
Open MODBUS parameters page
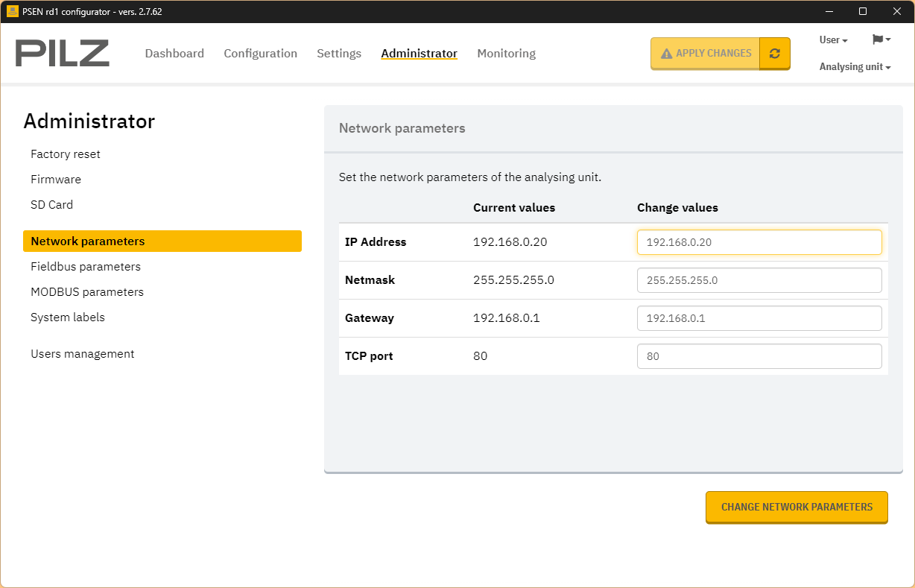point(87,292)
